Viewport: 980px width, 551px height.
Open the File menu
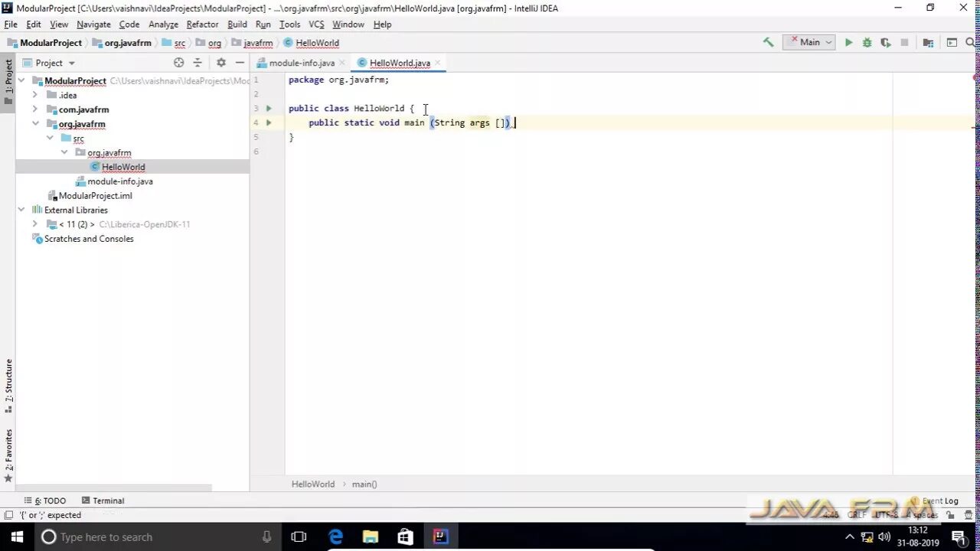(11, 24)
